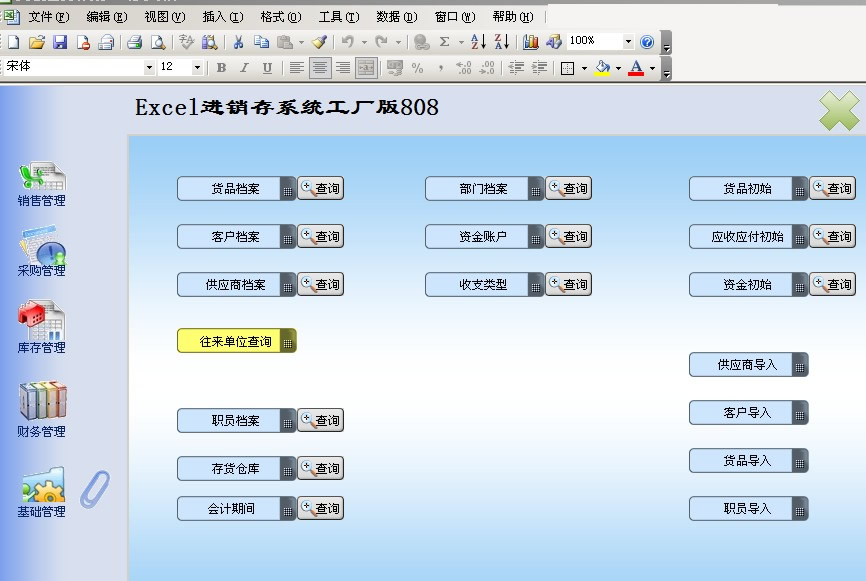Screen dimensions: 866x581
Task: Open the 视图 (View) menu
Action: (x=165, y=17)
